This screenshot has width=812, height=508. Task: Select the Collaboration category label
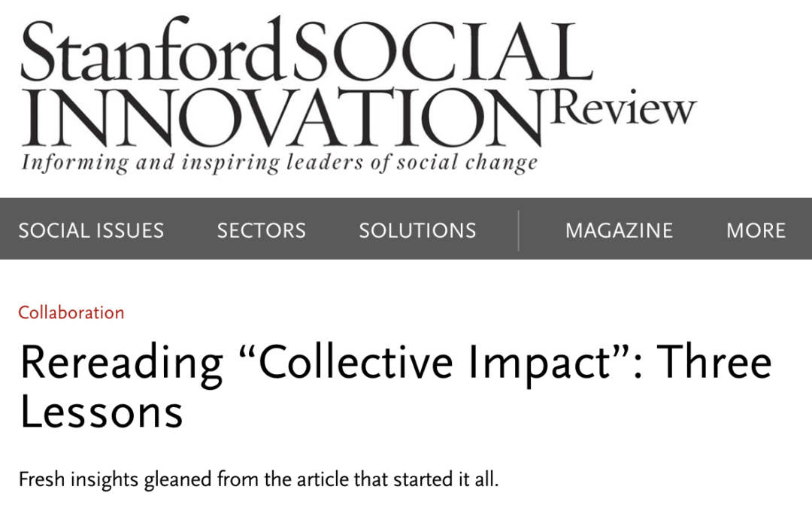[71, 312]
